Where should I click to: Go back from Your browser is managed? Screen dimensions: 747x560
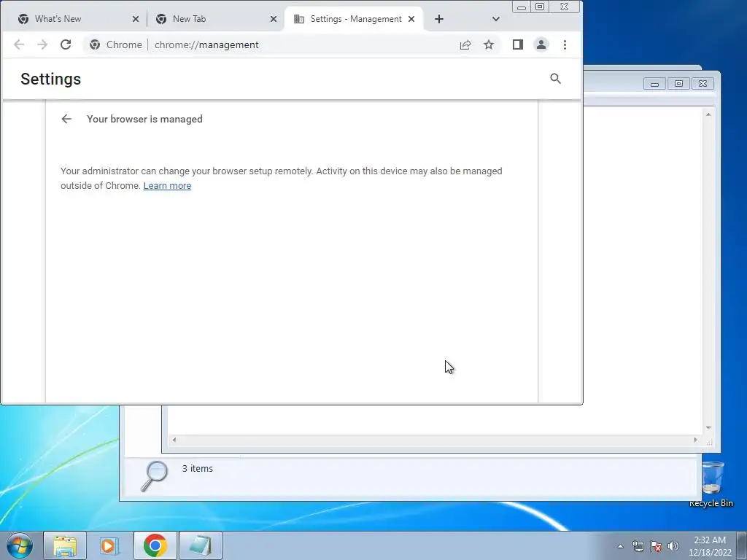pos(66,119)
